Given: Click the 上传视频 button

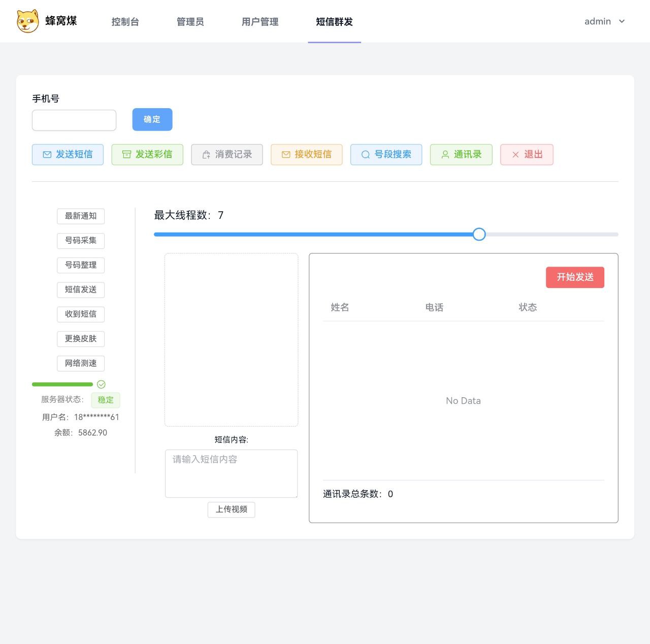Looking at the screenshot, I should tap(231, 509).
